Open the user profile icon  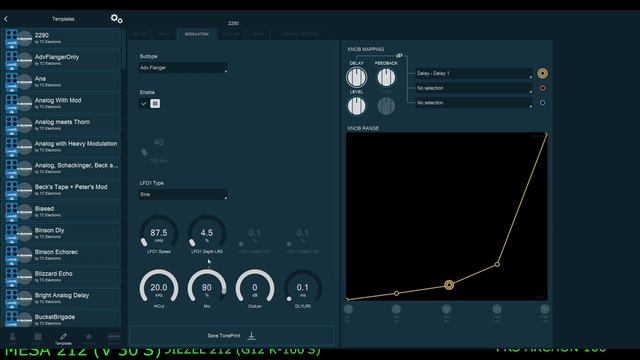coord(13,337)
